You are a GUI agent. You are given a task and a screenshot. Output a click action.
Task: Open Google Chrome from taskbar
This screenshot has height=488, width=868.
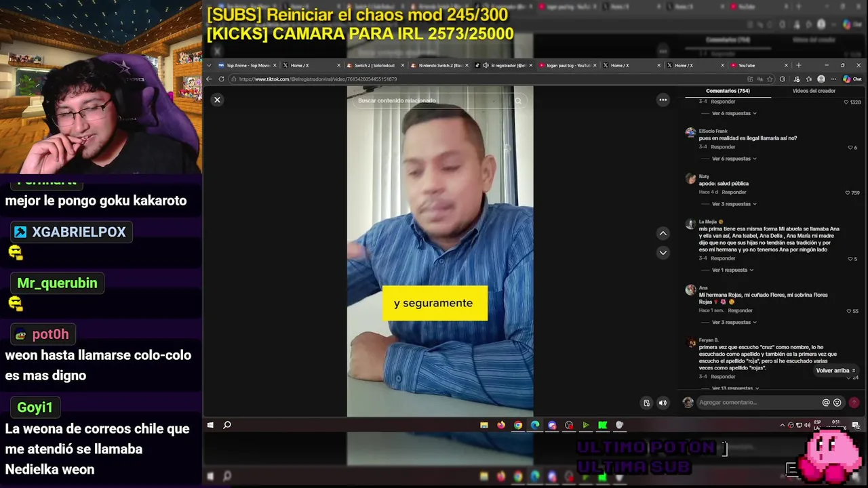click(x=518, y=425)
